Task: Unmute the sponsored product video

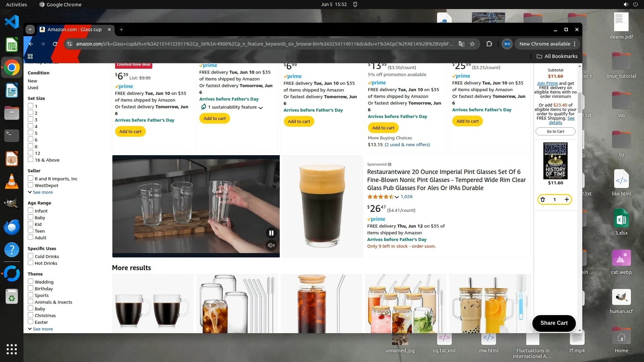Action: (x=271, y=245)
